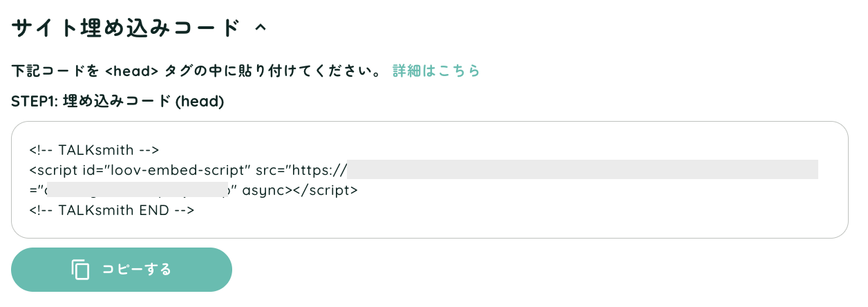
Task: Collapse the サイト埋め込みコード section chevron
Action: click(x=260, y=28)
